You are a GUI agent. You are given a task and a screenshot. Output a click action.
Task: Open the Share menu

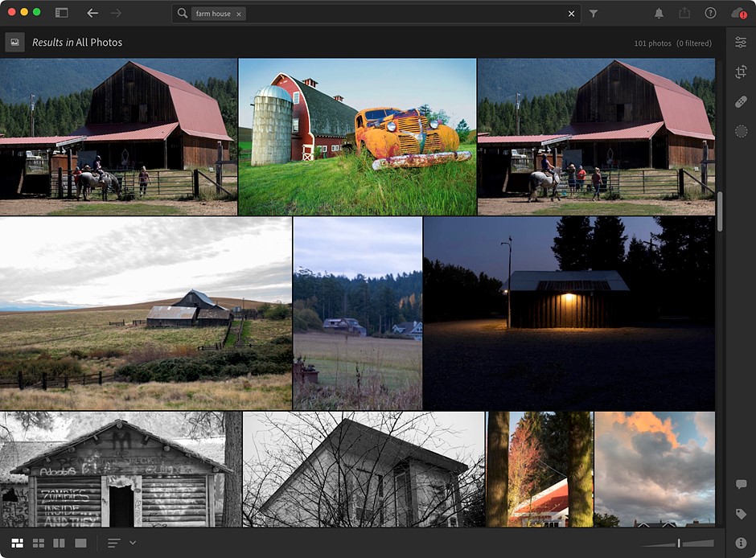[x=684, y=13]
